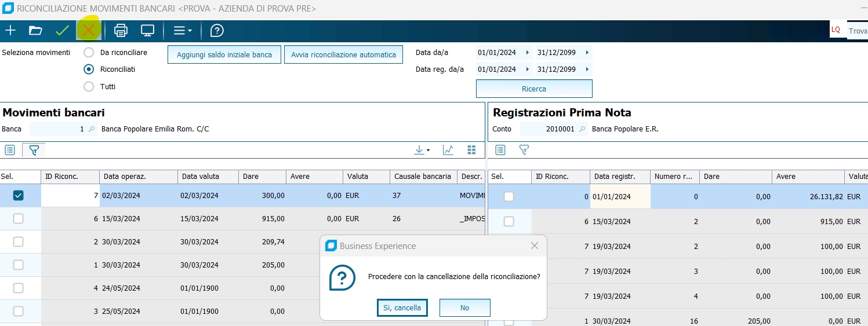
Task: Open the download arrow dropdown in Movimenti bancari
Action: point(422,150)
